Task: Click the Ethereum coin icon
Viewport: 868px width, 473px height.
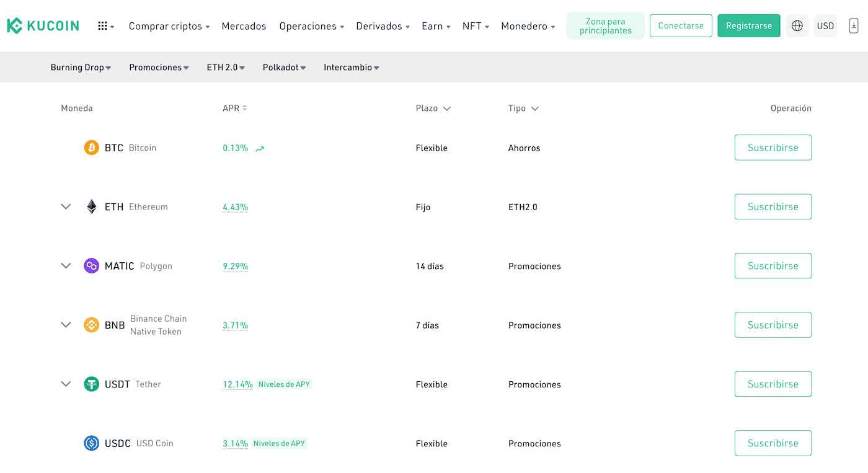Action: (92, 207)
